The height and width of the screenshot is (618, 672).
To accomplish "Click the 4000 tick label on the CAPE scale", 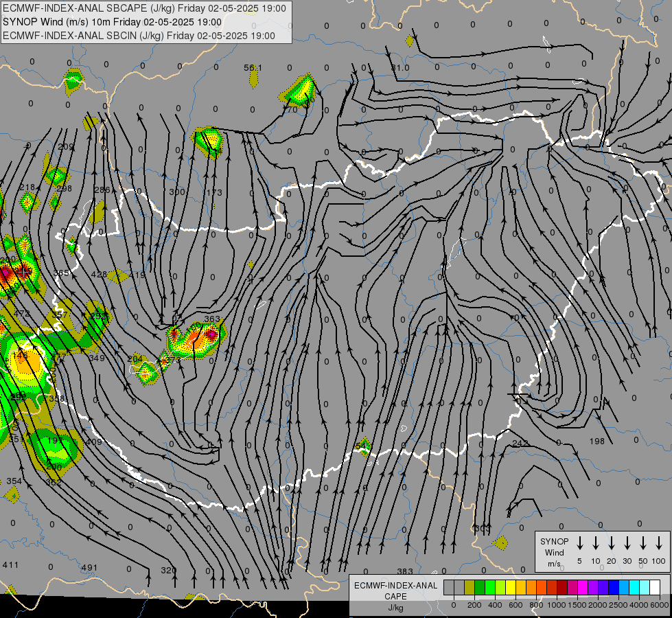I will click(x=639, y=605).
